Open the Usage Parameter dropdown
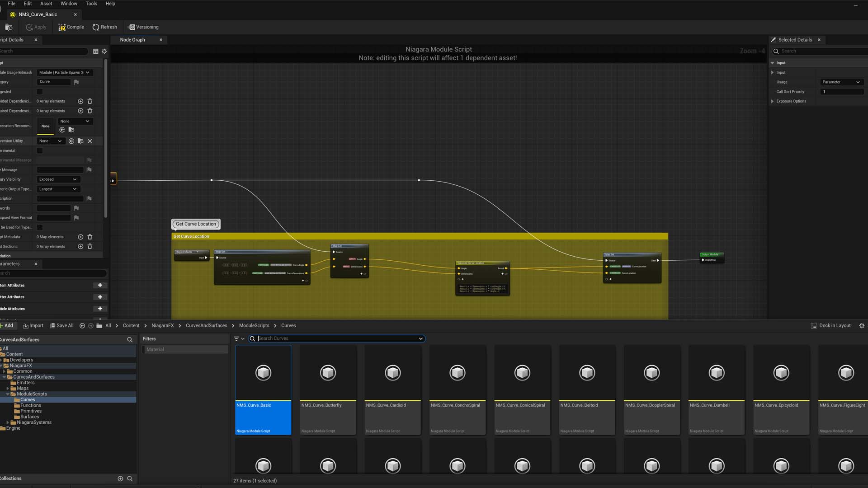Screen dimensions: 868x488 coord(841,82)
